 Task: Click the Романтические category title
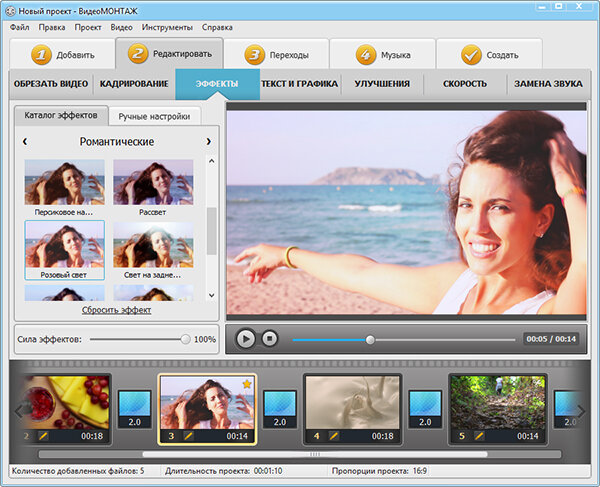tap(117, 142)
